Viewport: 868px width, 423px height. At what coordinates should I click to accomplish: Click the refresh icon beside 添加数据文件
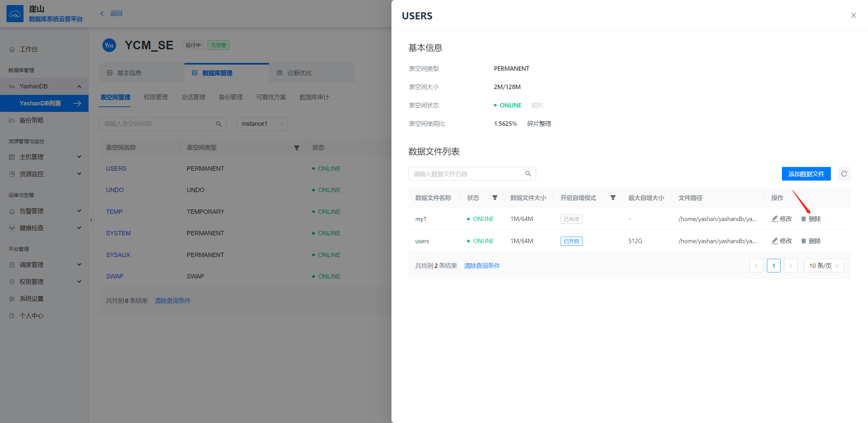click(844, 174)
